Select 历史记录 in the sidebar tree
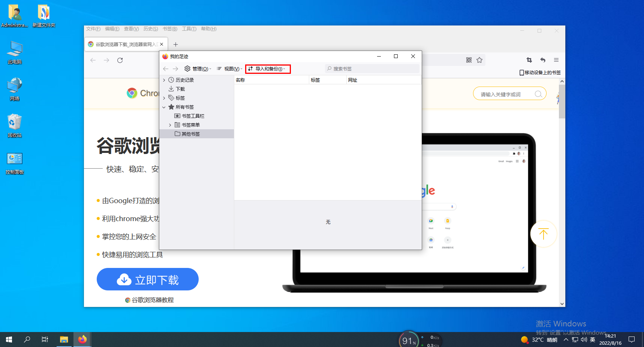Viewport: 644px width, 347px height. click(184, 80)
